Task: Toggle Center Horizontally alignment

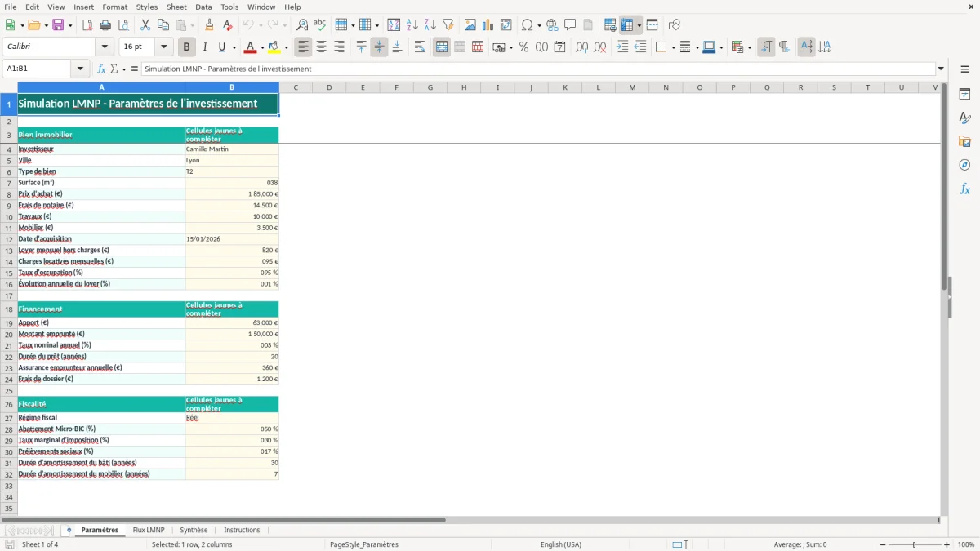Action: 322,47
